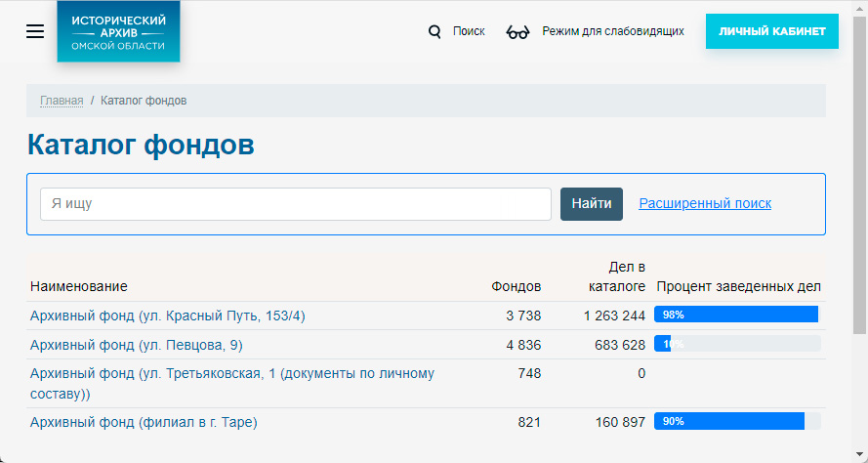Go to Главная breadcrumb link
The height and width of the screenshot is (463, 868).
click(x=62, y=101)
